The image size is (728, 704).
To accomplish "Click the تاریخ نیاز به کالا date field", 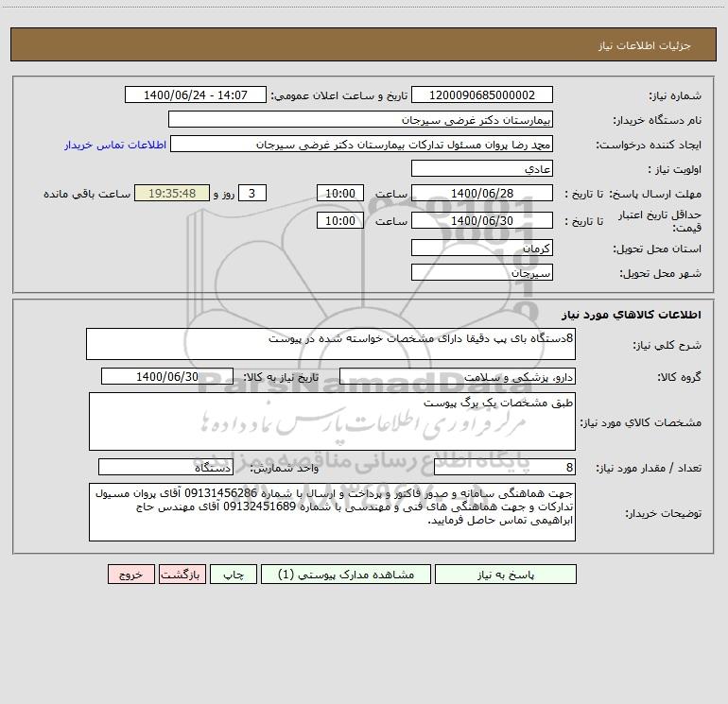I will click(x=167, y=376).
